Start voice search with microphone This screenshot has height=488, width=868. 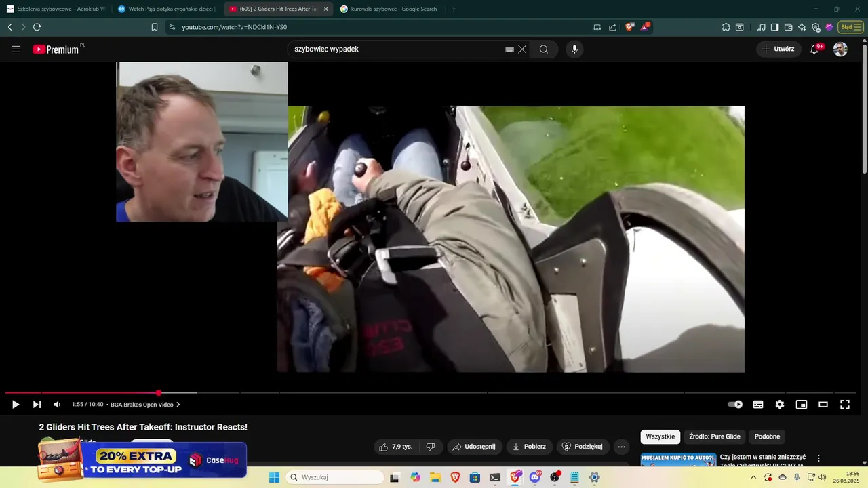click(574, 49)
